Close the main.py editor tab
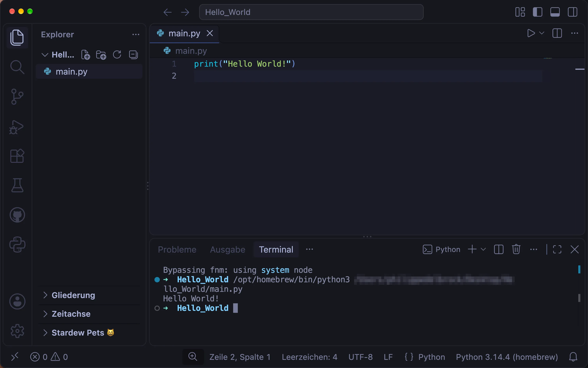 [210, 33]
